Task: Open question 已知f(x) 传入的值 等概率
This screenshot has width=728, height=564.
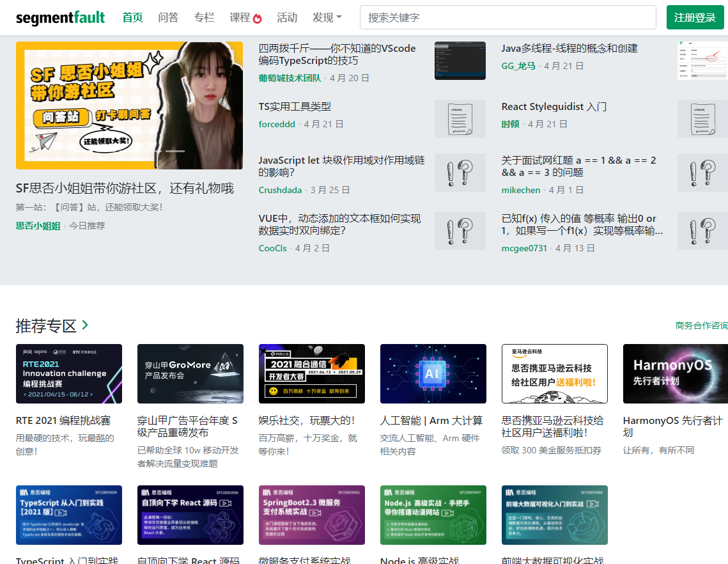Action: click(582, 224)
